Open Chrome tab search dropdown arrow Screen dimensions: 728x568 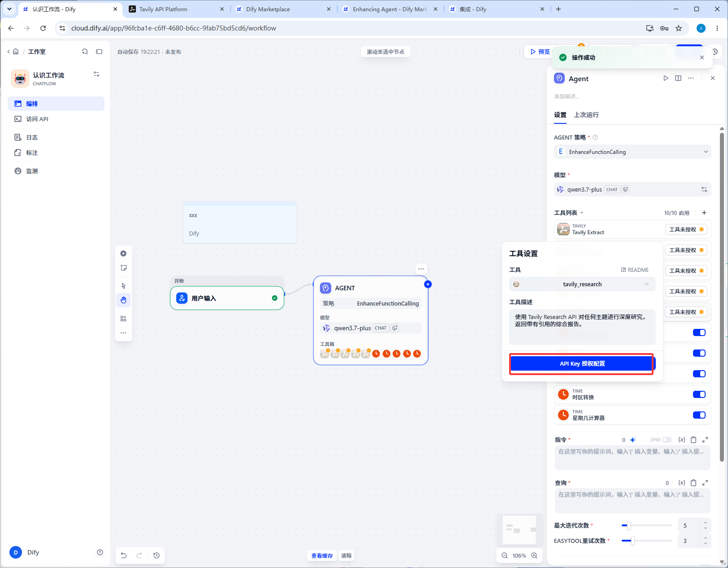9,9
